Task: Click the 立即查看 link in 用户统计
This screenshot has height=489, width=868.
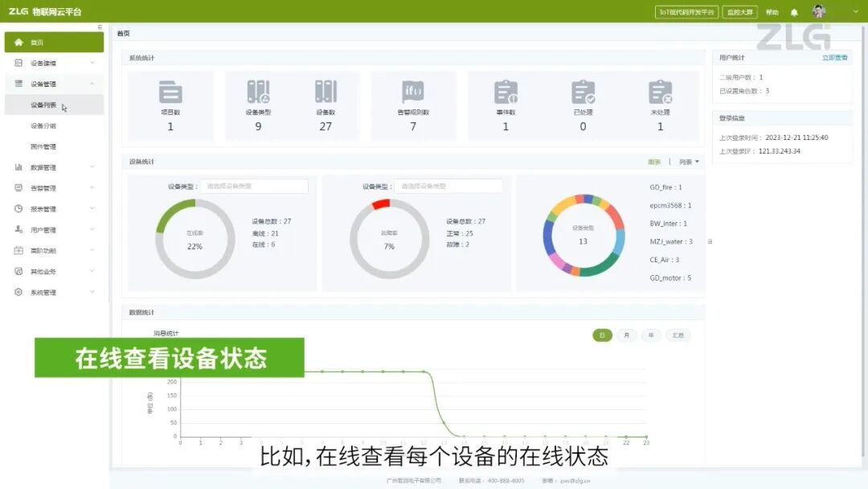Action: point(835,58)
